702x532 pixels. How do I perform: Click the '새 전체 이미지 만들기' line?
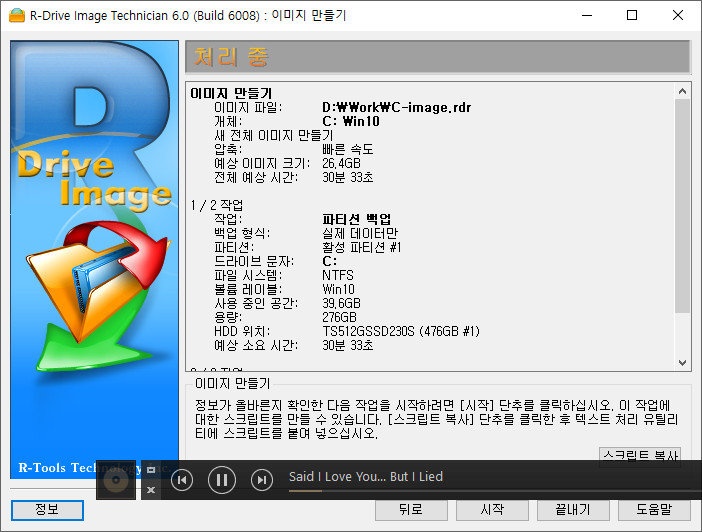[274, 135]
